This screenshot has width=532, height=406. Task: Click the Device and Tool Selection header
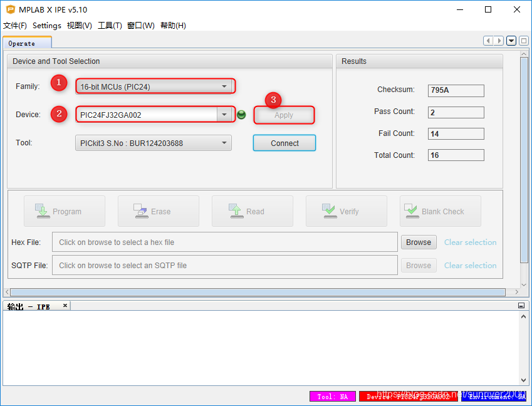(x=170, y=61)
